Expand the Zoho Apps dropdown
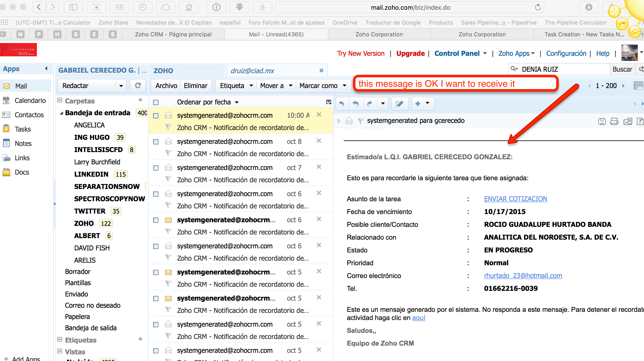Image resolution: width=644 pixels, height=361 pixels. click(533, 53)
